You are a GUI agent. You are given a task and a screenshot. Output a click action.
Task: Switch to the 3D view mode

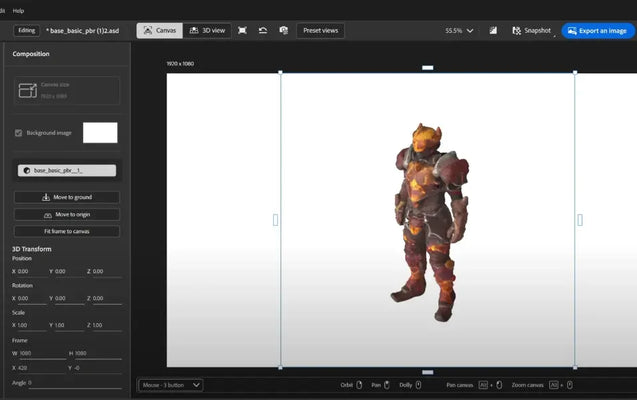coord(206,31)
